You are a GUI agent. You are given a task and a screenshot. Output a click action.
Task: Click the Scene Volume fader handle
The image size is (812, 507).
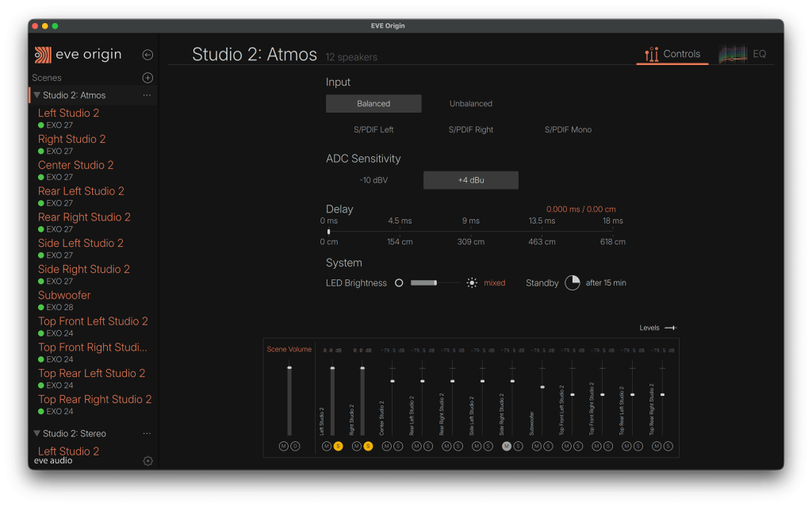point(289,368)
